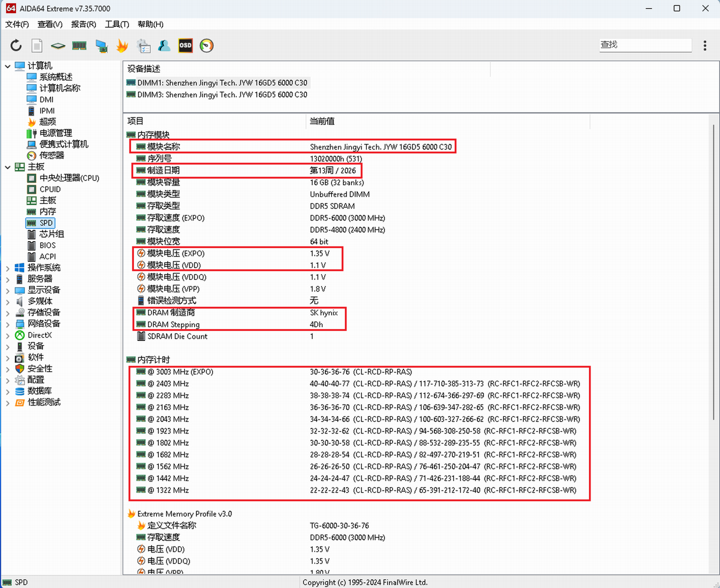720x588 pixels.
Task: Click the memory module toolbar icon
Action: 79,46
